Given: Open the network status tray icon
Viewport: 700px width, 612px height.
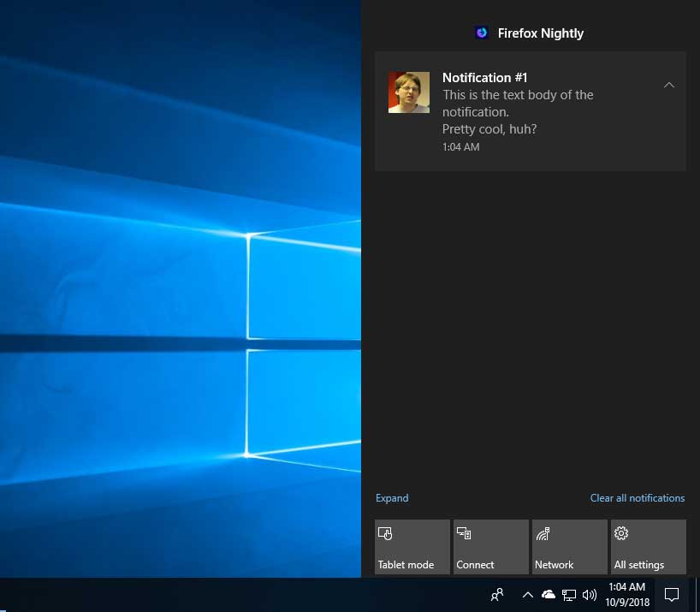Looking at the screenshot, I should (x=569, y=594).
